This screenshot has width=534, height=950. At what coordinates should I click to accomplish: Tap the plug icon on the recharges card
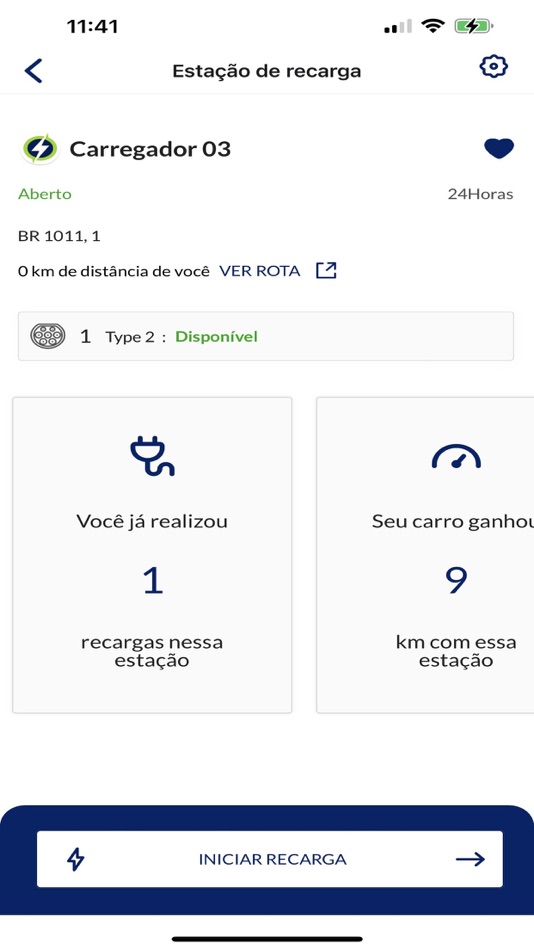(x=152, y=456)
